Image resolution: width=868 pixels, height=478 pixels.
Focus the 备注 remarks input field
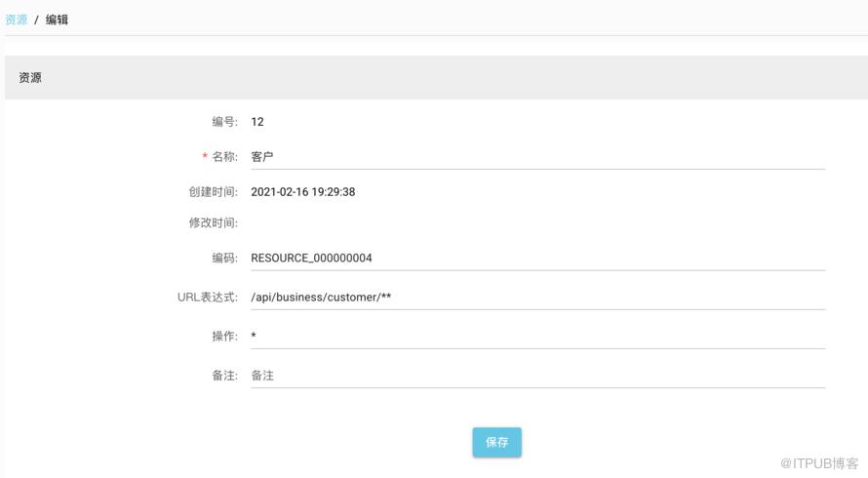point(537,376)
